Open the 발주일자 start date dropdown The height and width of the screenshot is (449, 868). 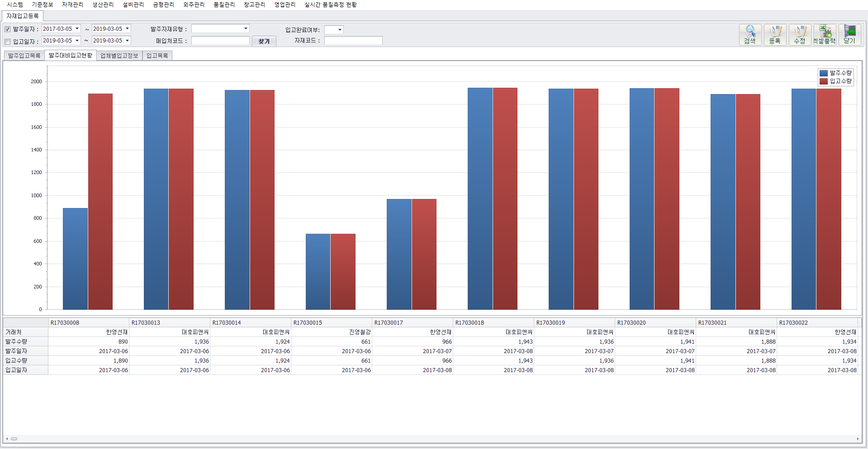77,28
